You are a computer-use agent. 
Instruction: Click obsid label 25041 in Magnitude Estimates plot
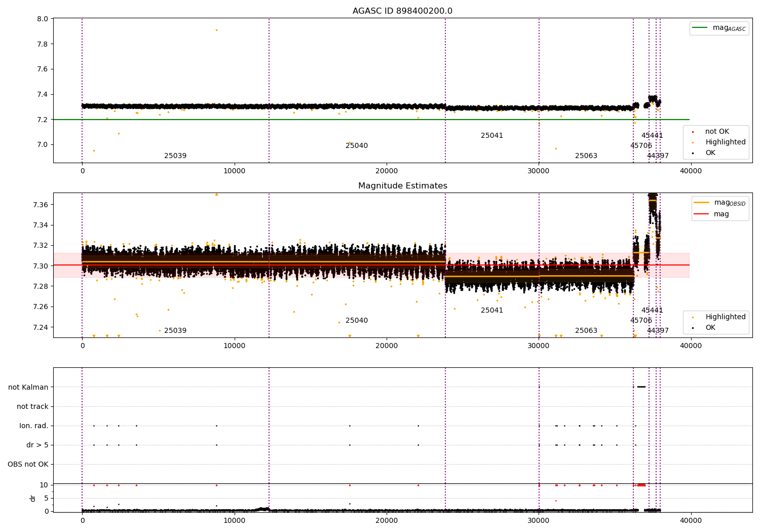click(492, 311)
